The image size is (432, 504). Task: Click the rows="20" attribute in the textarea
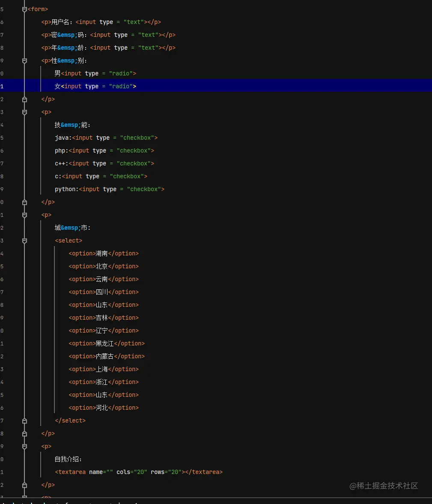pos(167,472)
